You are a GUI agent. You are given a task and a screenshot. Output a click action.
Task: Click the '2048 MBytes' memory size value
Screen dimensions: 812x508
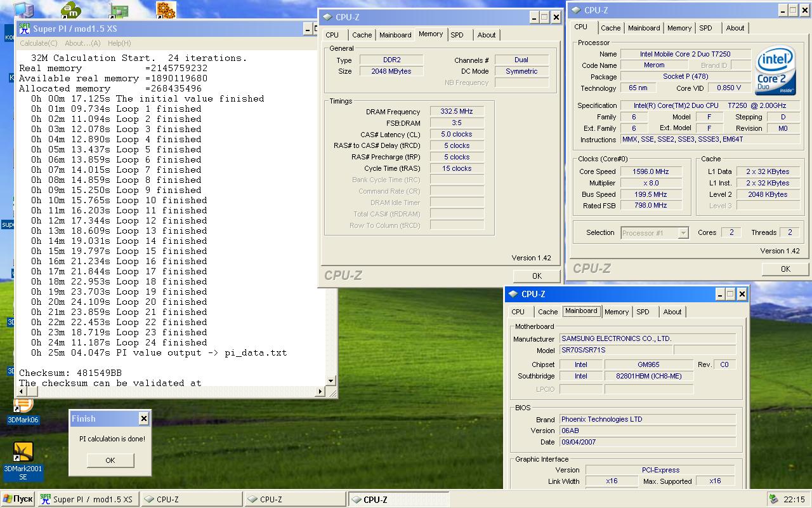(x=391, y=71)
